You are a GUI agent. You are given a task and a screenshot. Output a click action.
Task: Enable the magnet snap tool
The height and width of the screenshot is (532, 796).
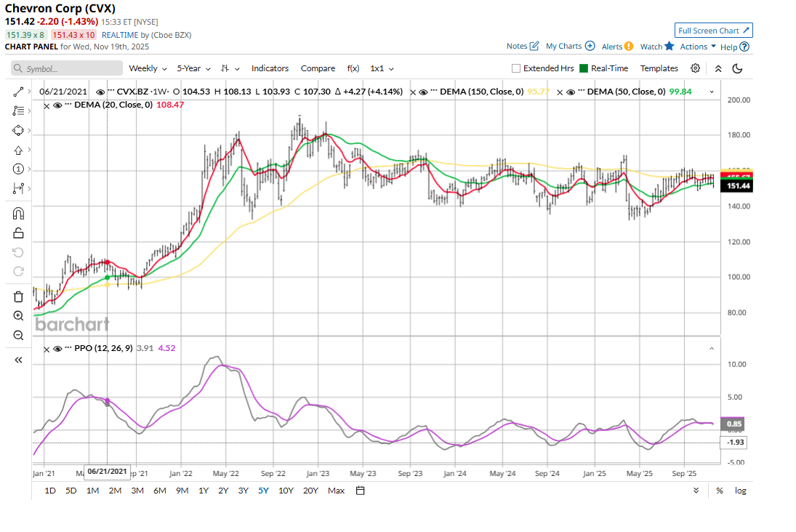[18, 214]
